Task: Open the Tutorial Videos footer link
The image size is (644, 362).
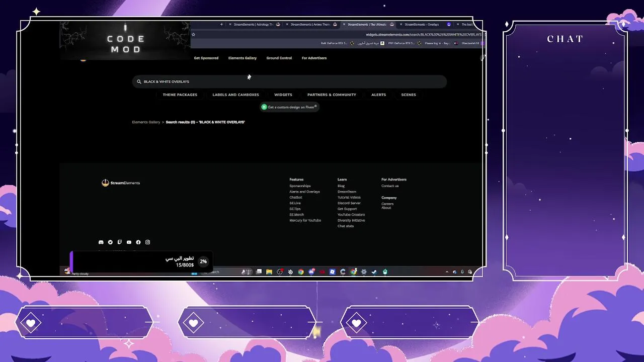Action: 349,198
